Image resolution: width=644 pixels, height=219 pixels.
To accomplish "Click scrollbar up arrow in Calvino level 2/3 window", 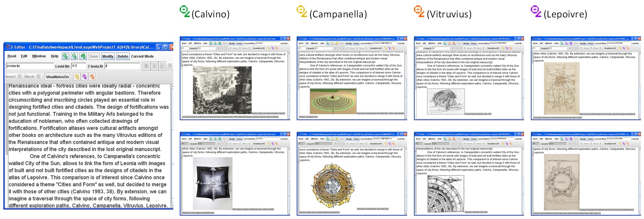I will coord(289,53).
